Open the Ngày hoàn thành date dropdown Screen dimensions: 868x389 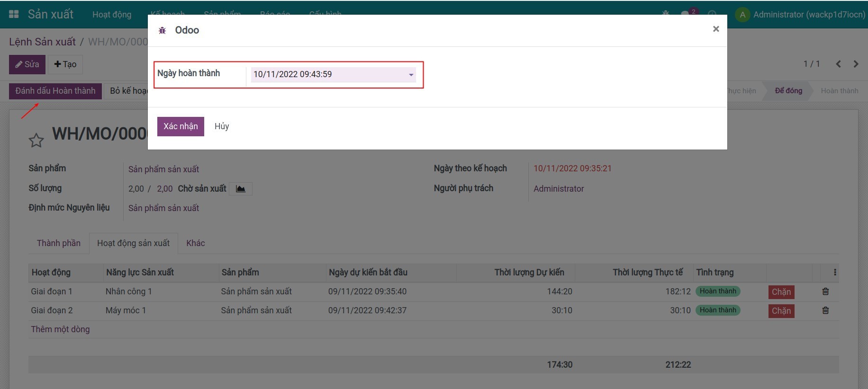pyautogui.click(x=411, y=75)
